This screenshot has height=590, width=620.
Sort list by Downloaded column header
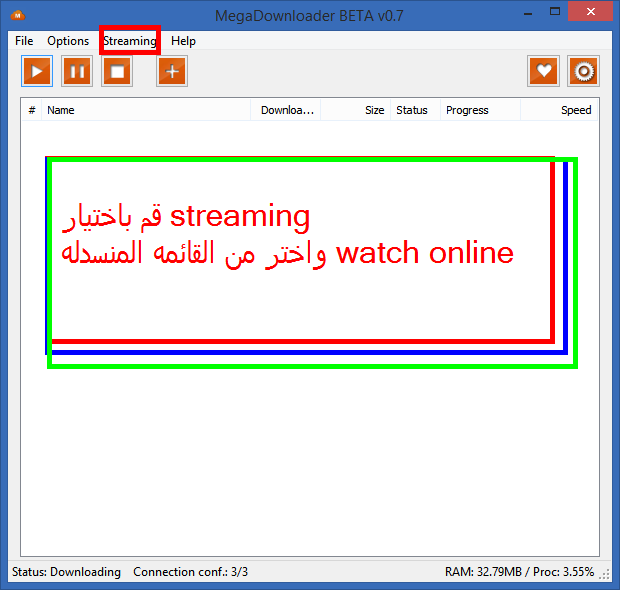click(x=285, y=110)
